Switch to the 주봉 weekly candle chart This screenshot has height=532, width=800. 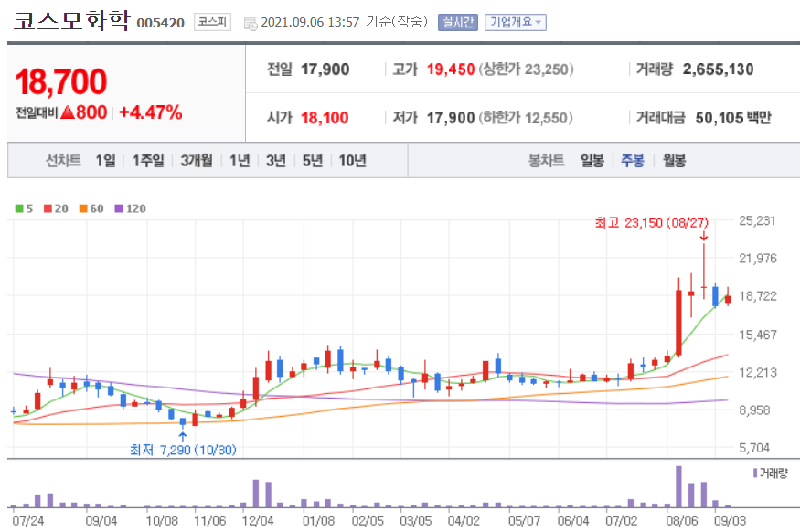point(633,161)
